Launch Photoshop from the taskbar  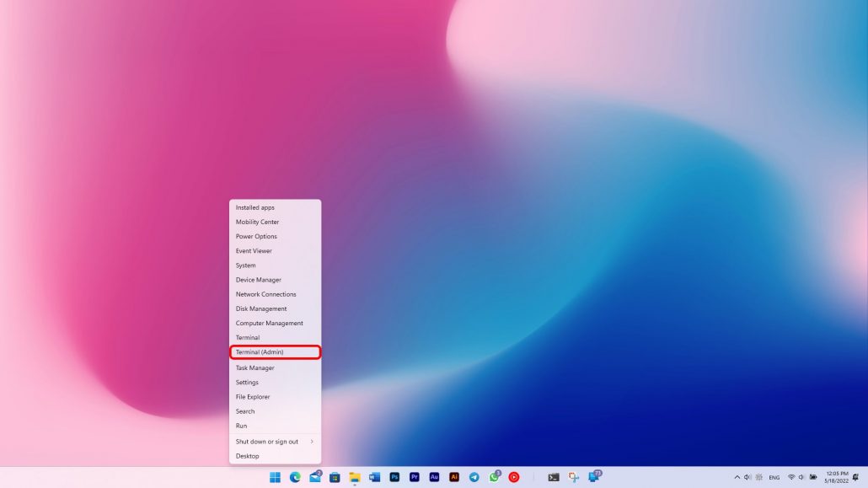click(394, 477)
